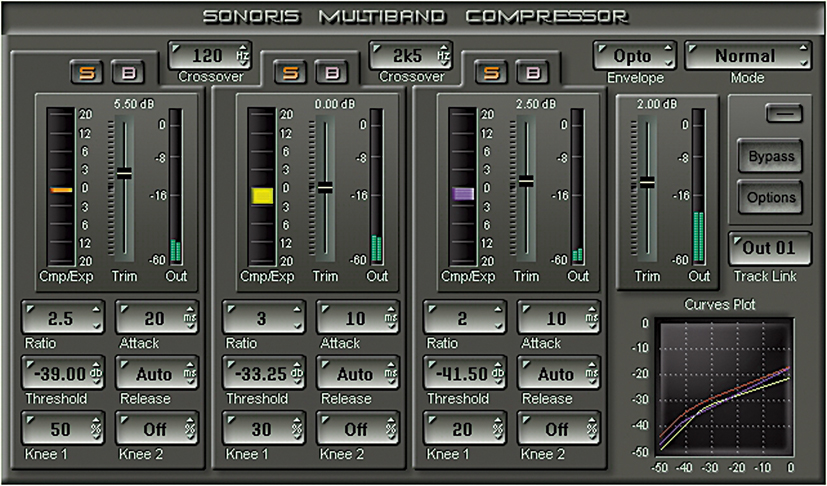Solo the mid band with S button
Image resolution: width=827 pixels, height=486 pixels.
tap(290, 73)
